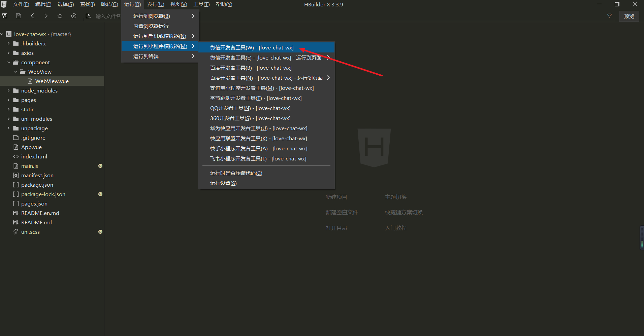Open the 视图(V) menu
This screenshot has width=644, height=336.
pos(179,4)
